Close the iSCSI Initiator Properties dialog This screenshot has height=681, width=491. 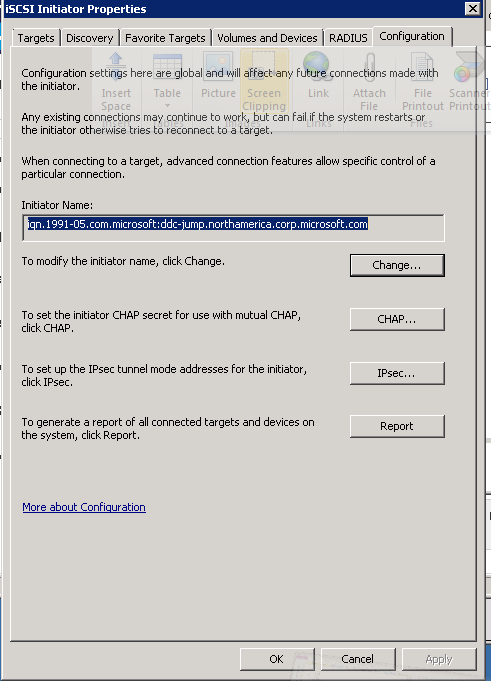coord(472,8)
